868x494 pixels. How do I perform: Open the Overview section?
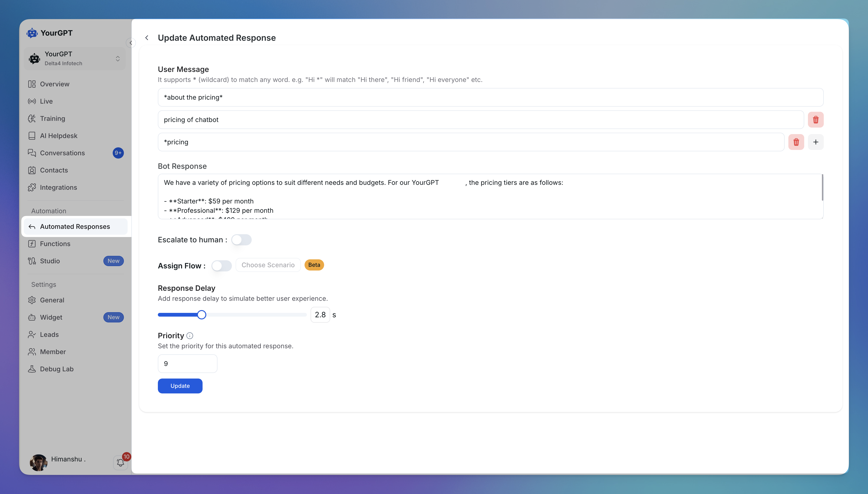click(x=55, y=84)
